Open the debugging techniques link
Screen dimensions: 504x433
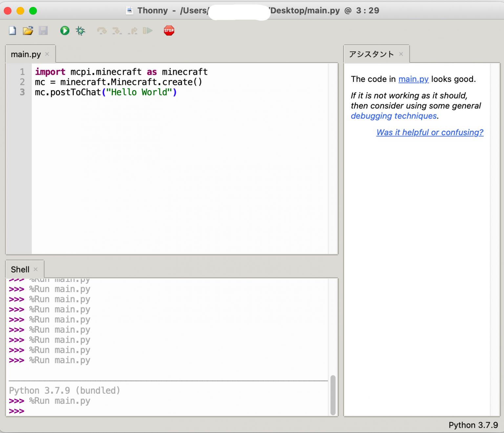(x=394, y=116)
